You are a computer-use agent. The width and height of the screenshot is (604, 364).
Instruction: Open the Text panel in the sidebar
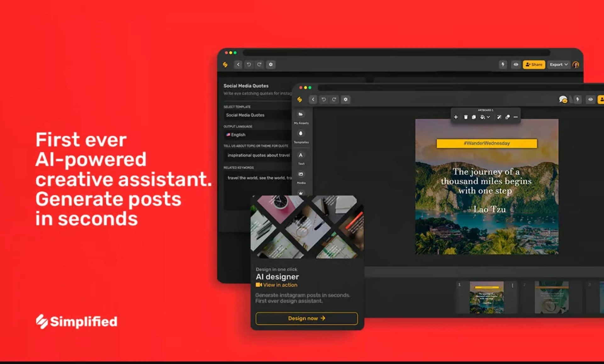coord(301,155)
